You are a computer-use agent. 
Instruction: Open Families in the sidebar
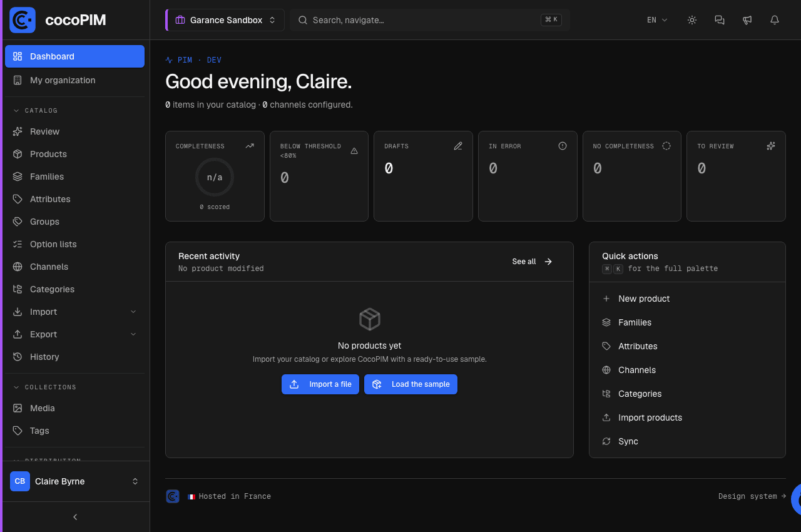pos(74,176)
